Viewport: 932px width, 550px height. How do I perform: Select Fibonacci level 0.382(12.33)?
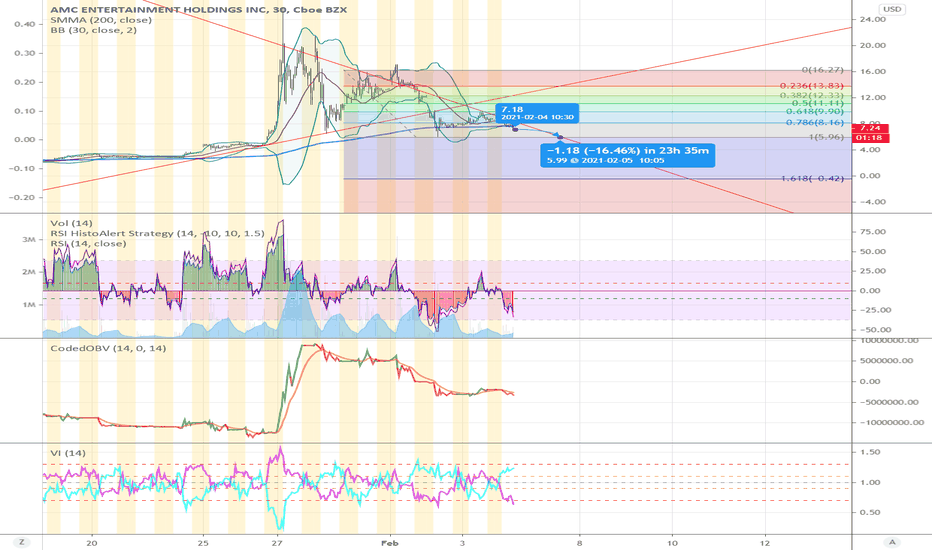pos(812,96)
